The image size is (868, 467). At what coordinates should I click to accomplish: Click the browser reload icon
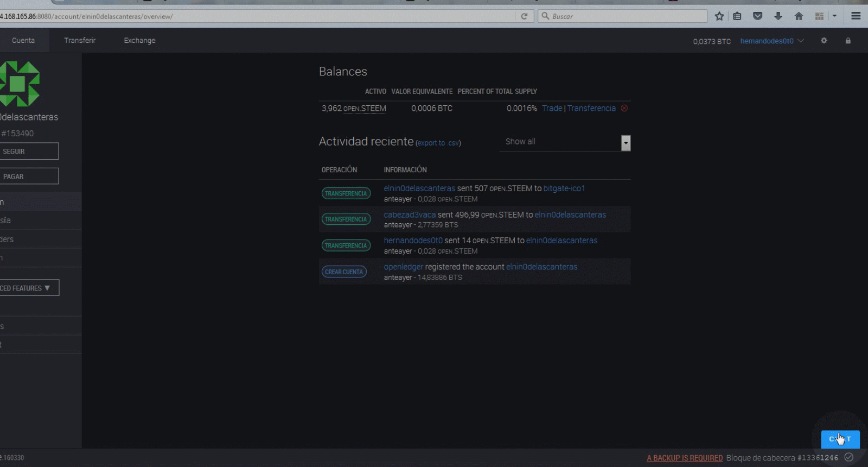click(x=524, y=16)
